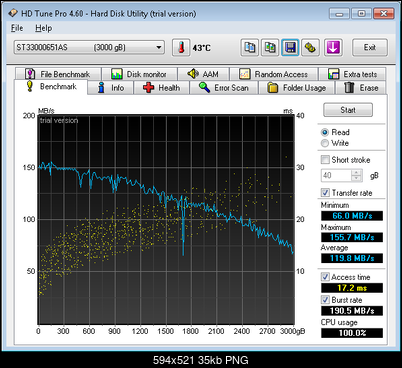Click the temperature thermometer icon
Viewport: 402px width, 368px height.
[x=181, y=47]
